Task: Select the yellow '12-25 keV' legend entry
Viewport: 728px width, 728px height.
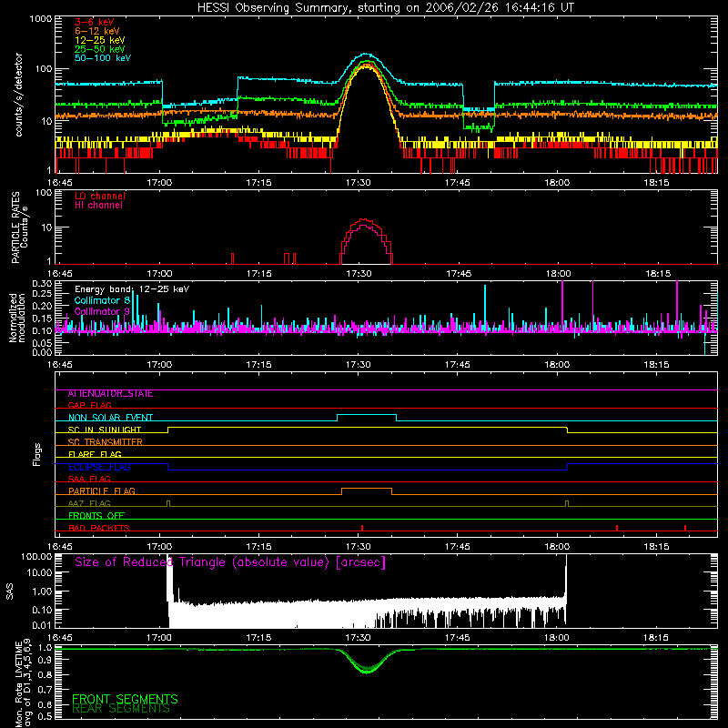Action: pos(100,40)
